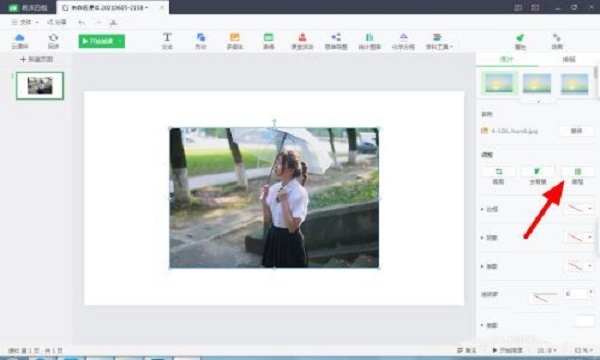Viewport: 600px width, 360px height.
Task: Expand more image styles arrow below thumbnails
Action: point(538,102)
